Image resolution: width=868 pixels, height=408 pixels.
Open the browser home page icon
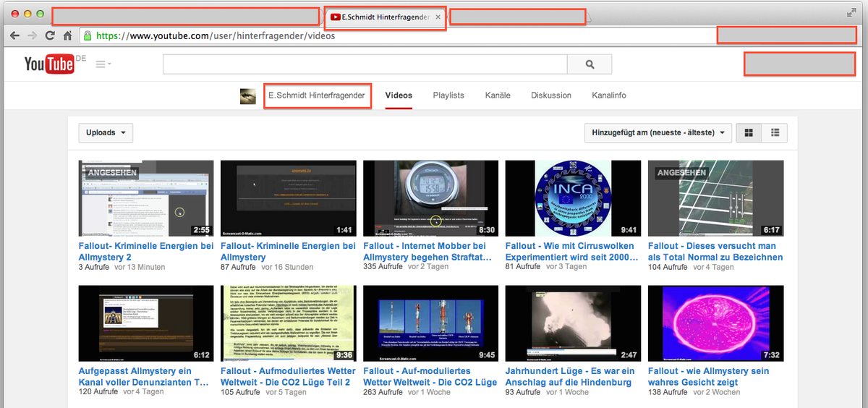point(67,35)
